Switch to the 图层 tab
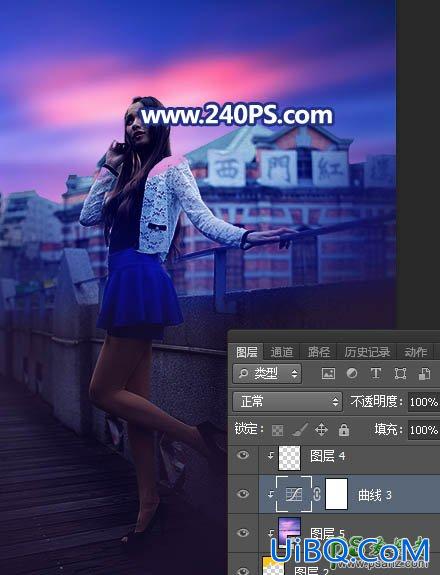Viewport: 440px width, 575px height. 246,352
